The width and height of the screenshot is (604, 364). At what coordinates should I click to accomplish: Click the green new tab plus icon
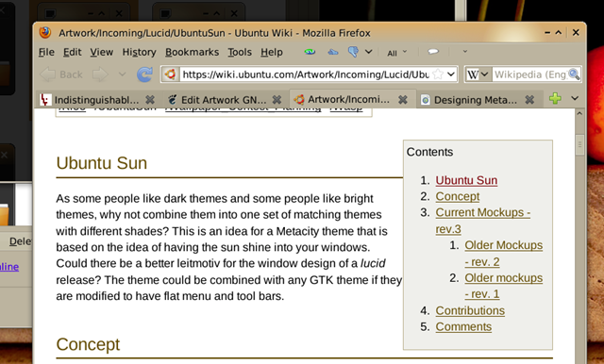(x=555, y=98)
